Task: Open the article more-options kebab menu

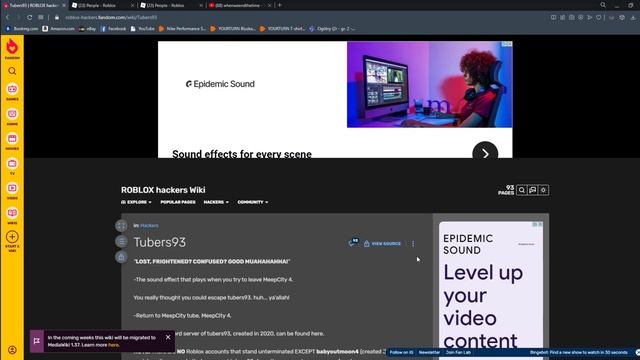Action: tap(413, 244)
